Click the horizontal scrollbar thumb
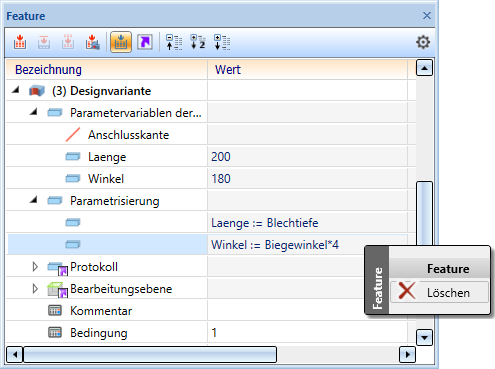The width and height of the screenshot is (495, 369). point(150,355)
